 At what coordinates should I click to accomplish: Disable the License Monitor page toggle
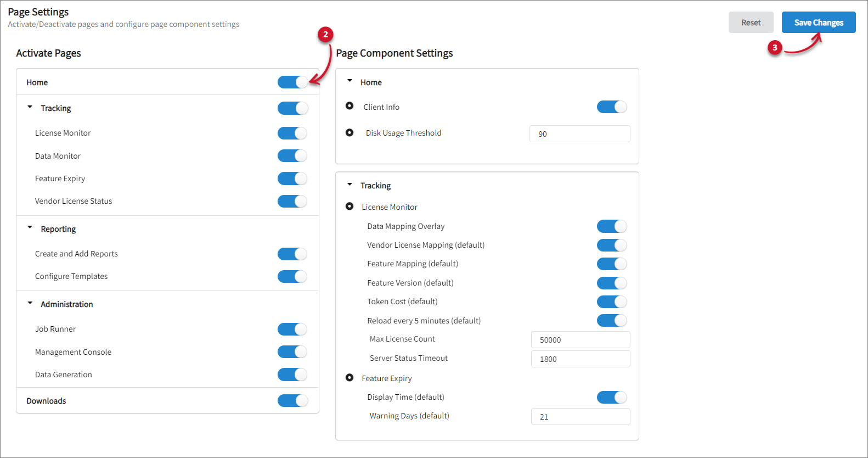[292, 133]
